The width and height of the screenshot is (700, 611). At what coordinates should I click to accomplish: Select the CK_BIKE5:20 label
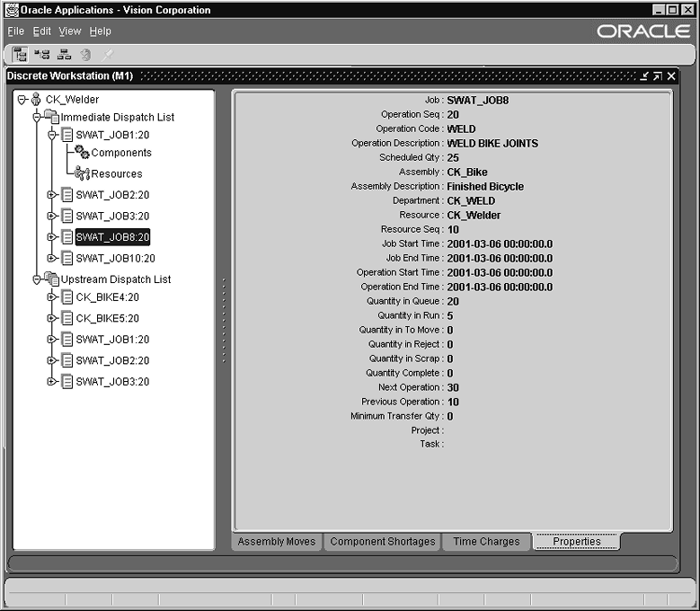(108, 318)
